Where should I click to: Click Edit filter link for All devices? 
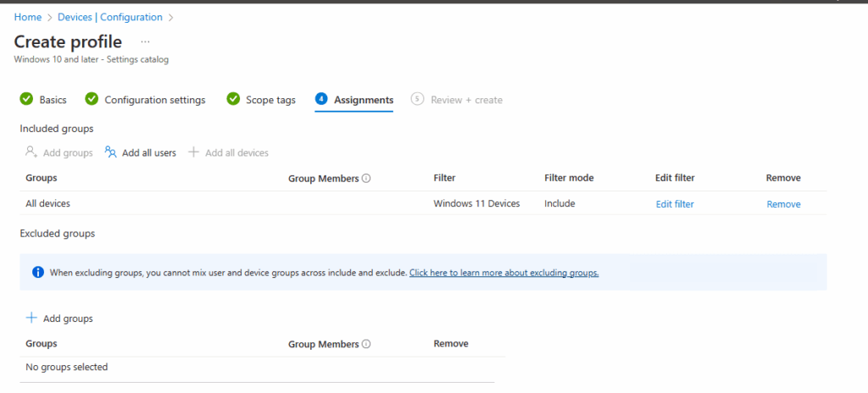point(675,204)
